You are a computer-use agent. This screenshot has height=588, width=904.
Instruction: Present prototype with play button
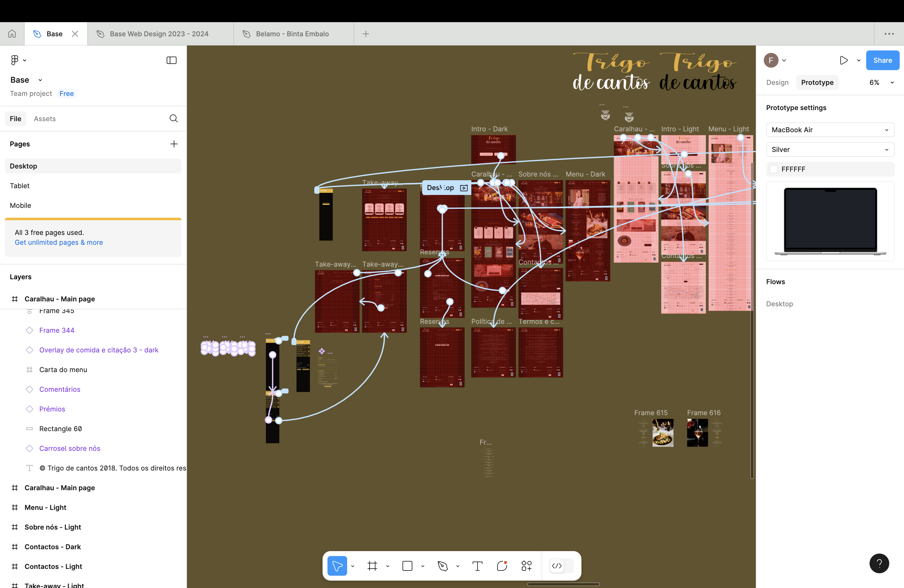(x=844, y=60)
